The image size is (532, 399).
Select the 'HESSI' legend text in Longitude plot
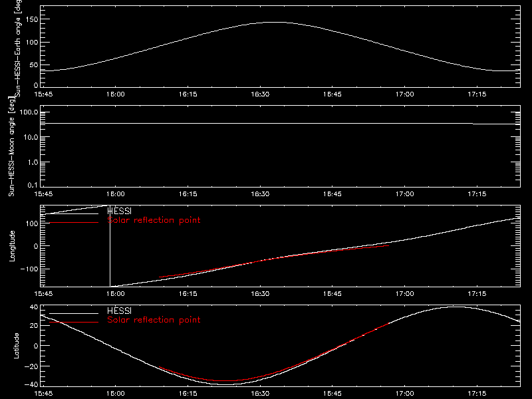pyautogui.click(x=119, y=211)
